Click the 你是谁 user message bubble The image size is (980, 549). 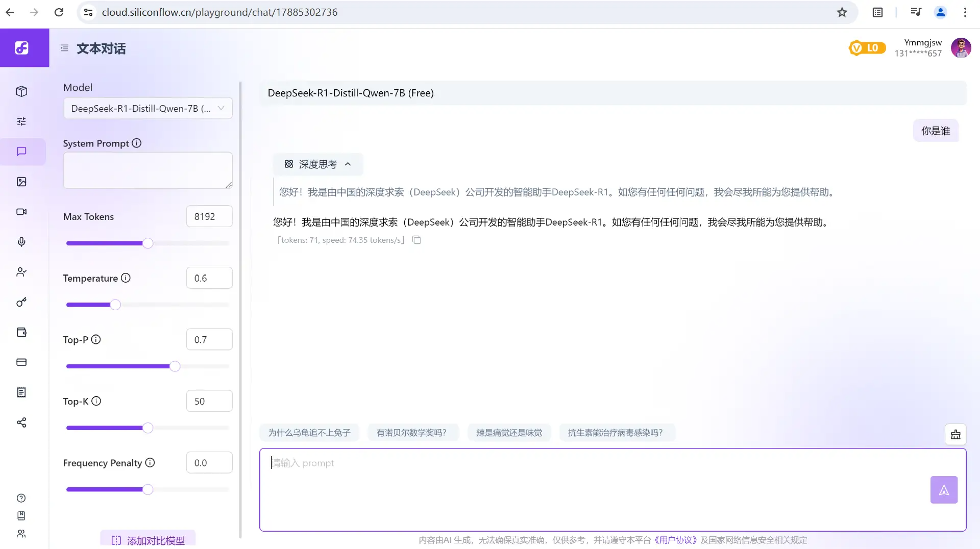935,131
